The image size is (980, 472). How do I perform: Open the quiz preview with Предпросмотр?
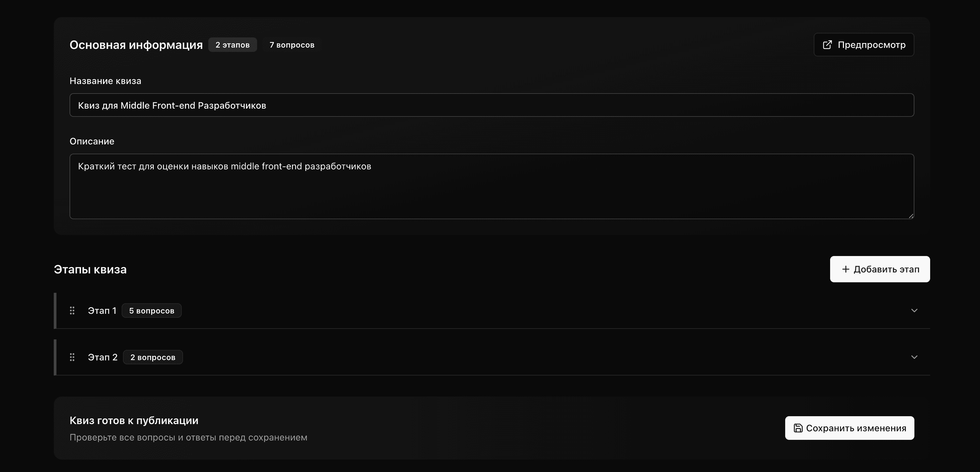(864, 45)
